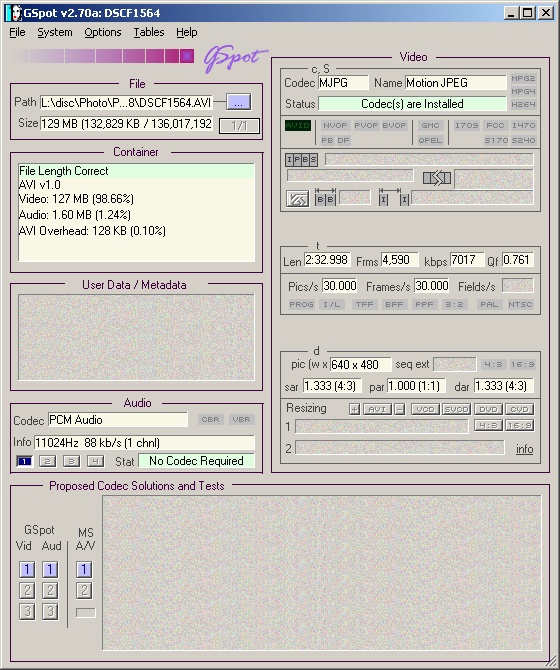Open the Tables menu

pos(149,32)
